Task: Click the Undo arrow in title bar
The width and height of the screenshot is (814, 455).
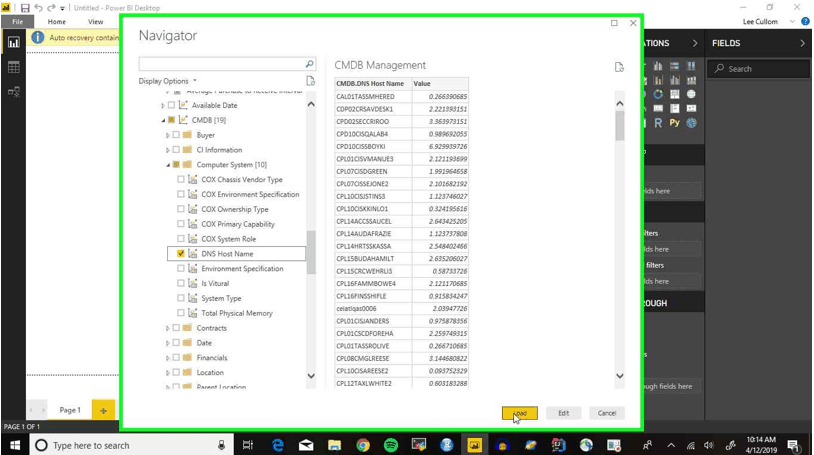Action: 38,8
